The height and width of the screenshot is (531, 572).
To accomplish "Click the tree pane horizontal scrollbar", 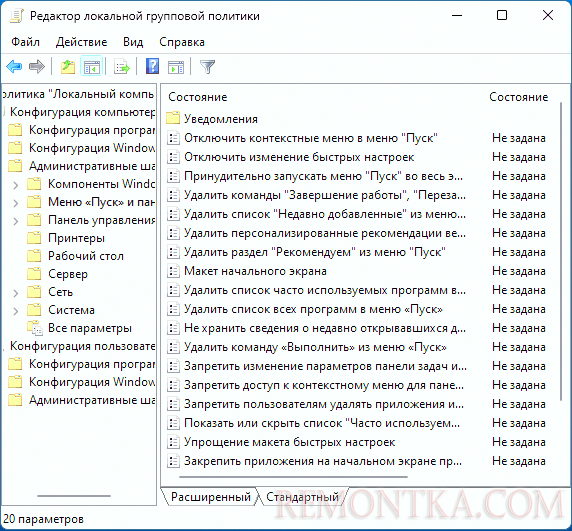I will (74, 496).
